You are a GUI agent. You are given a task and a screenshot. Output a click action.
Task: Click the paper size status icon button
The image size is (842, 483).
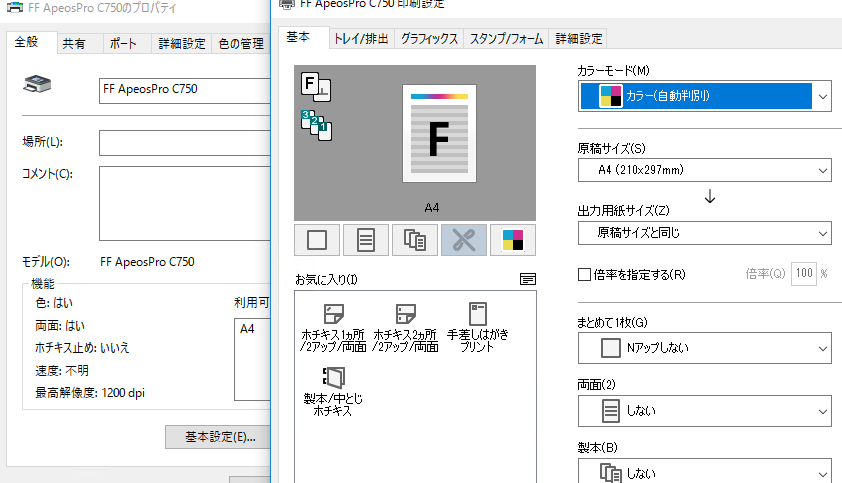coord(317,240)
